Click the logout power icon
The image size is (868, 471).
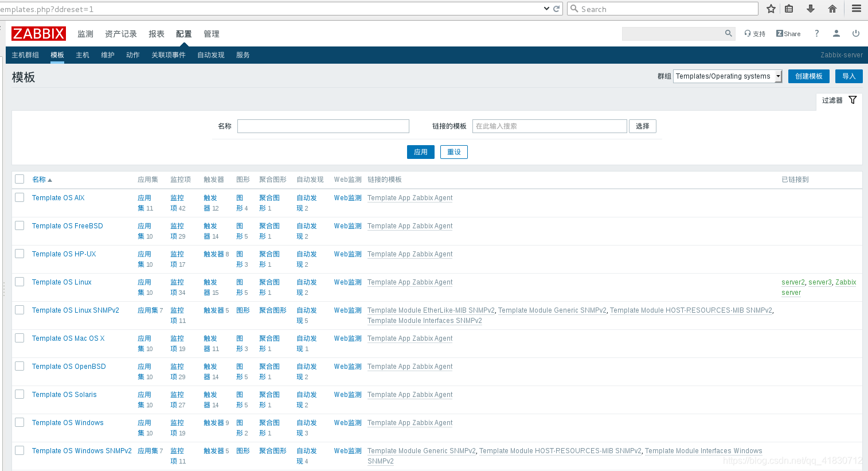click(856, 33)
